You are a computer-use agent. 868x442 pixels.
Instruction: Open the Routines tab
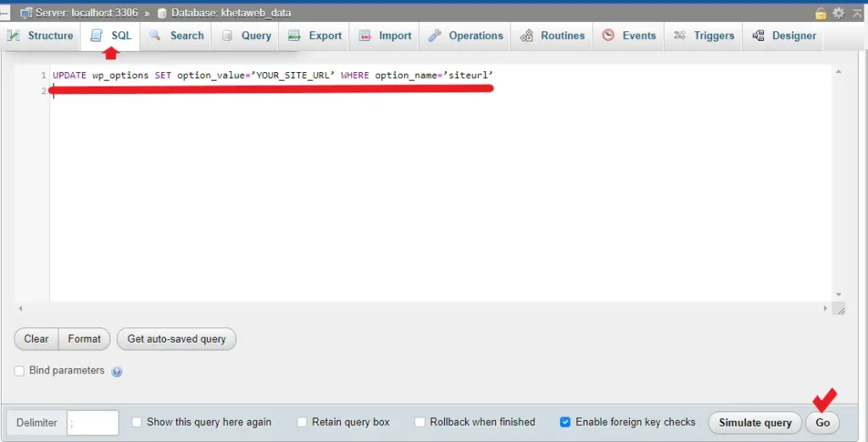552,36
